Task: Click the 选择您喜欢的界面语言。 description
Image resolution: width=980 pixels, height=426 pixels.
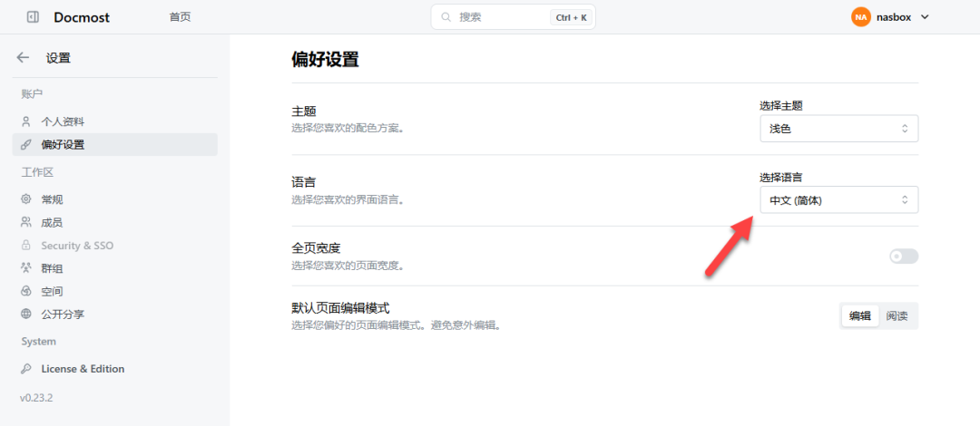Action: [348, 200]
